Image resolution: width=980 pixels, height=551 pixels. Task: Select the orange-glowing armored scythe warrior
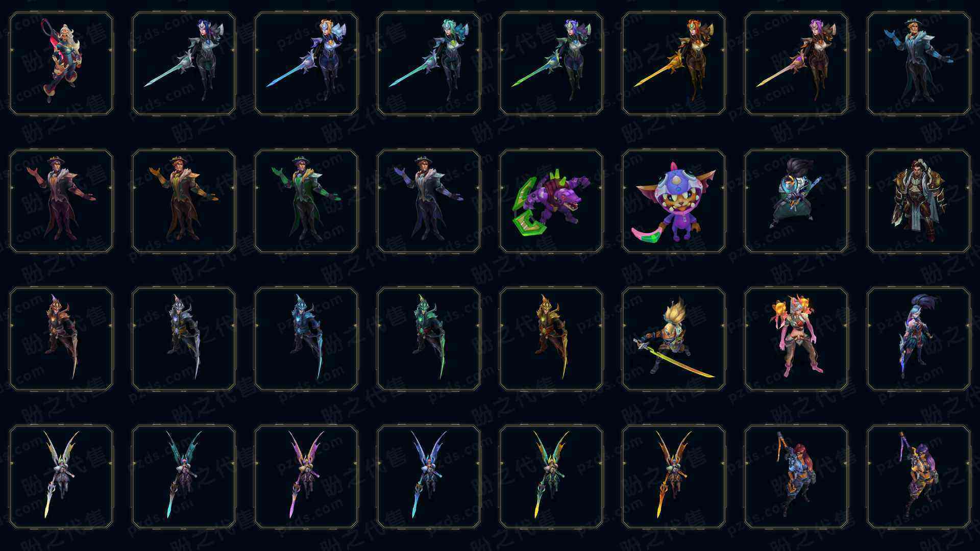(61, 339)
